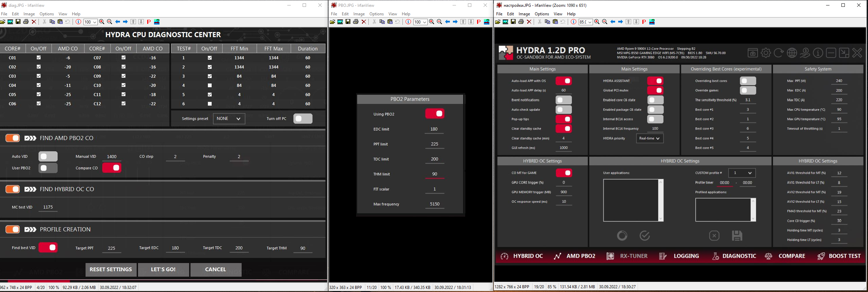The height and width of the screenshot is (292, 868).
Task: Toggle the Using PBO2 switch
Action: (x=435, y=113)
